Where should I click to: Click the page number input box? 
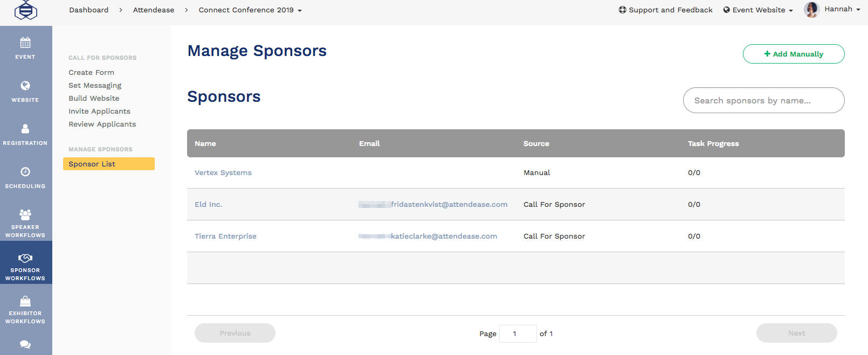(x=518, y=333)
